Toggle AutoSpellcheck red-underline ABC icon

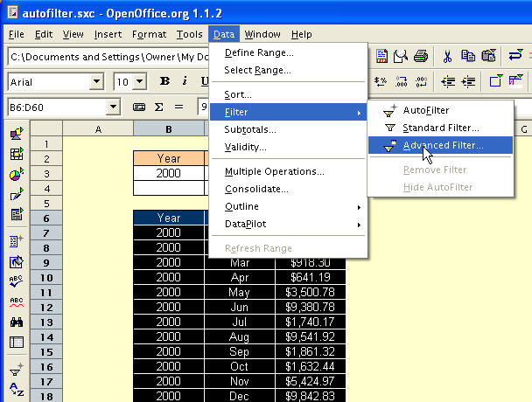[x=17, y=302]
